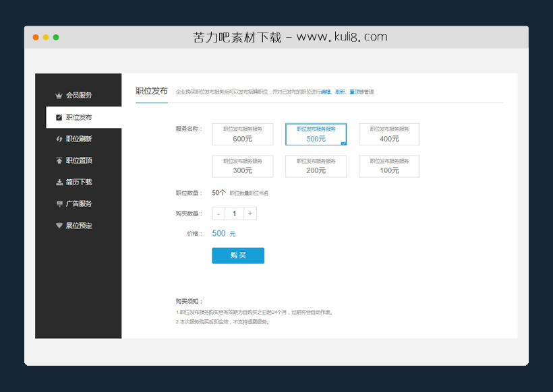
Task: Switch to the 职位发布 tab heading
Action: pyautogui.click(x=152, y=89)
